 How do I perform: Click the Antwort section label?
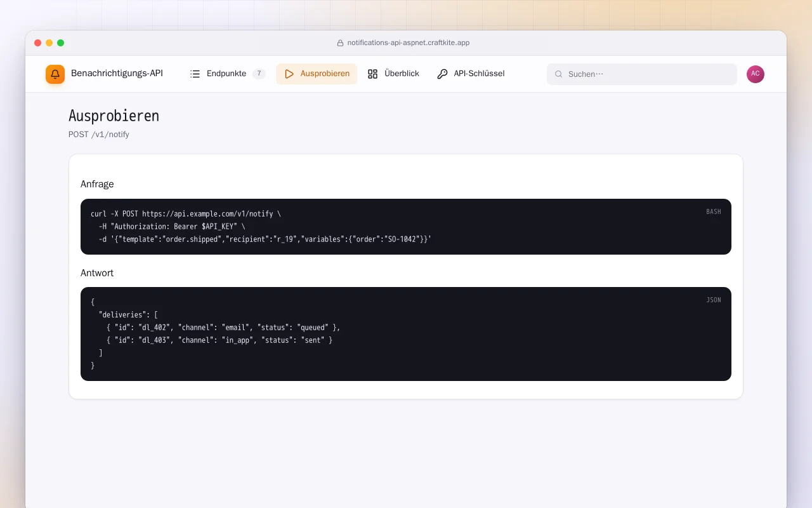click(x=97, y=273)
